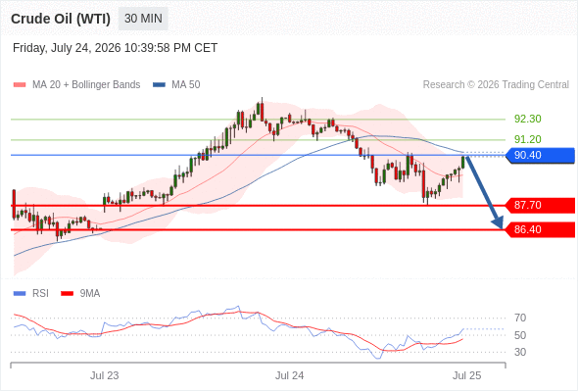
Task: Click the 9MA indicator label
Action: click(90, 294)
